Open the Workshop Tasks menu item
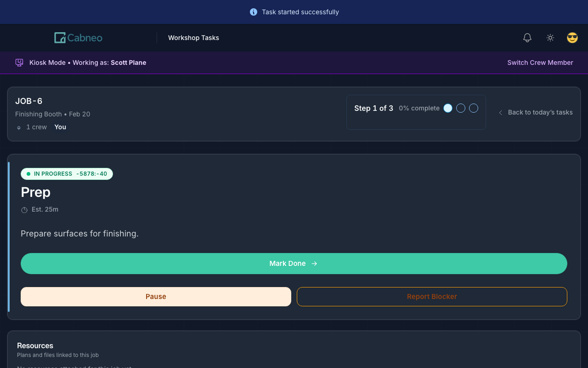The width and height of the screenshot is (588, 368). pos(193,38)
